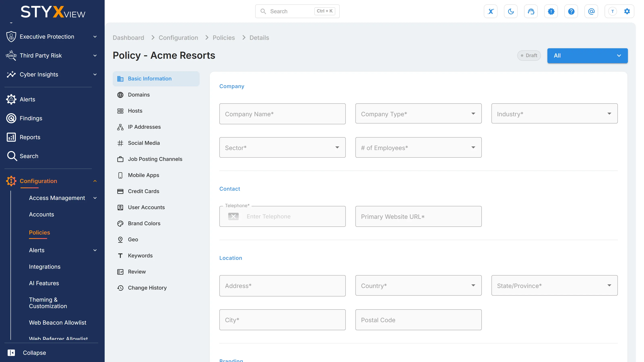644x362 pixels.
Task: Go to Dashboard breadcrumb
Action: pyautogui.click(x=128, y=38)
